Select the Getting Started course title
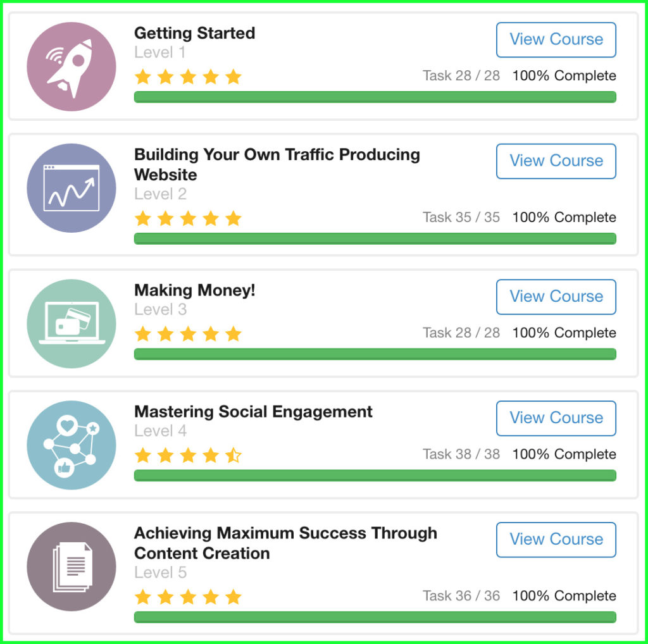This screenshot has width=648, height=644. (195, 33)
